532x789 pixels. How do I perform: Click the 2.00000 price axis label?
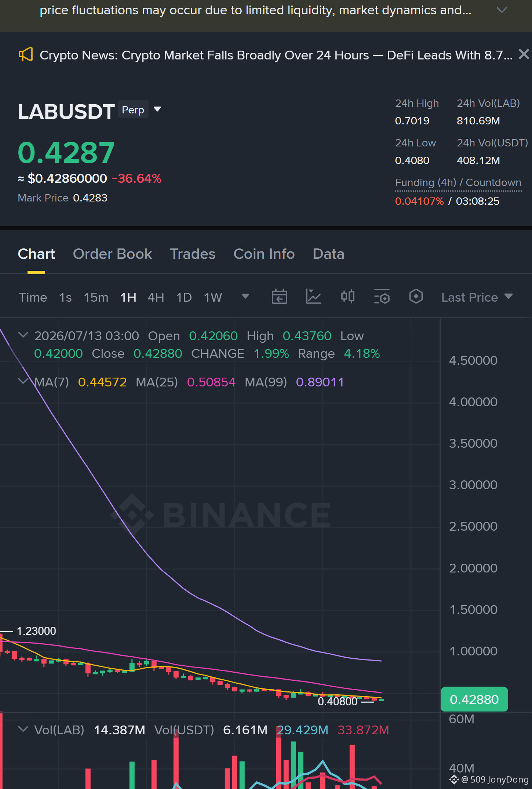click(473, 568)
